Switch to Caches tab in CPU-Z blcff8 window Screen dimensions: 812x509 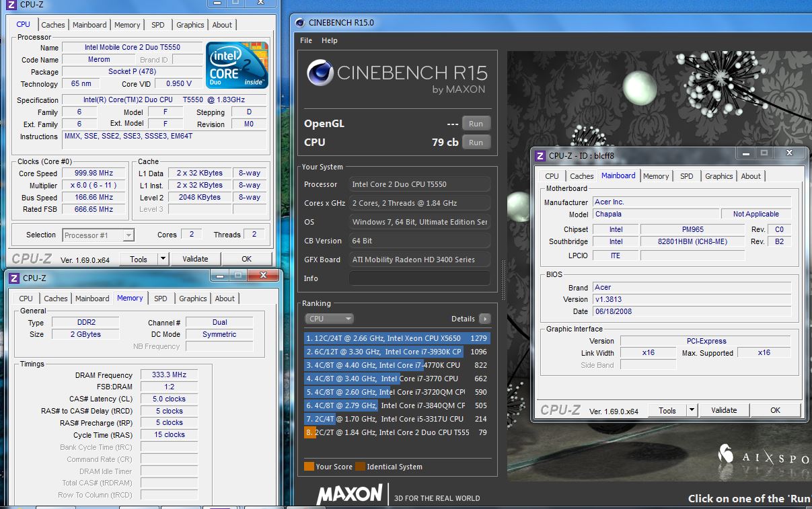point(582,176)
